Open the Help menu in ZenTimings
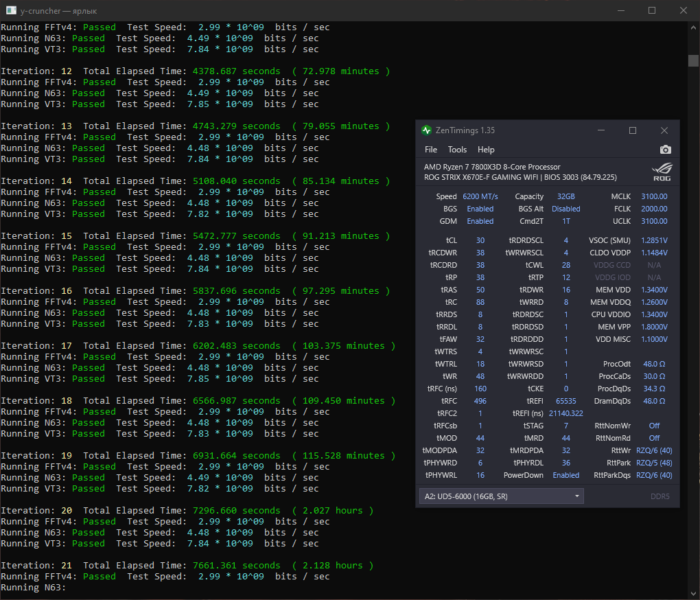 click(486, 150)
